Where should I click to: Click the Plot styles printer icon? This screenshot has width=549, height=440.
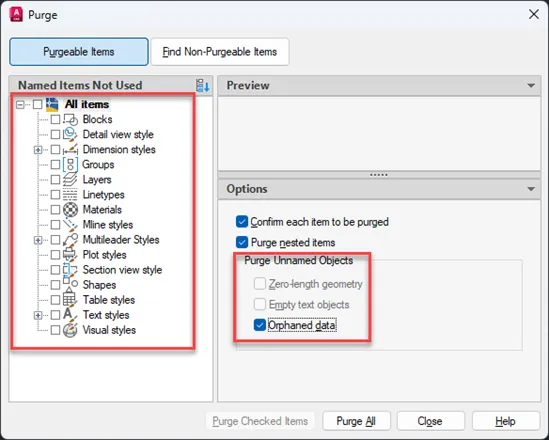70,255
